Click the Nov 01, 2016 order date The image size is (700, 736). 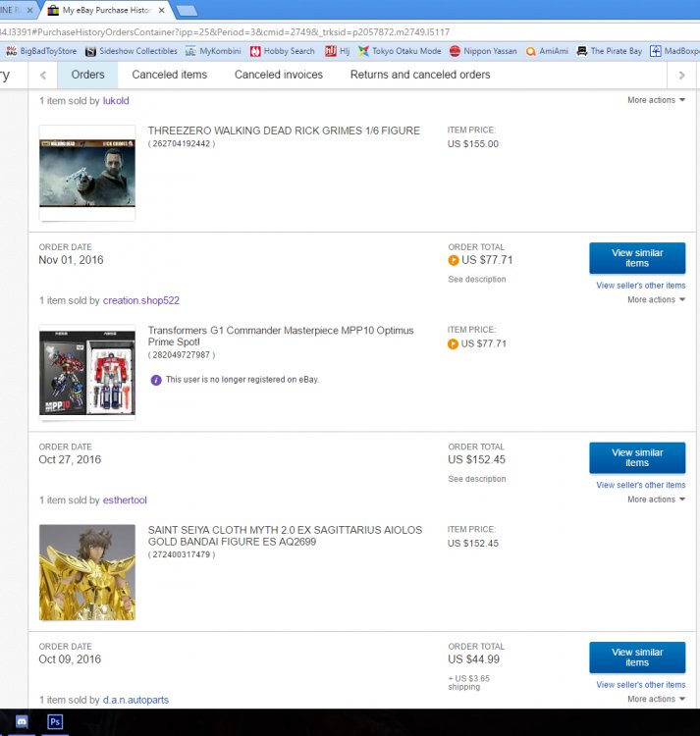pos(71,260)
